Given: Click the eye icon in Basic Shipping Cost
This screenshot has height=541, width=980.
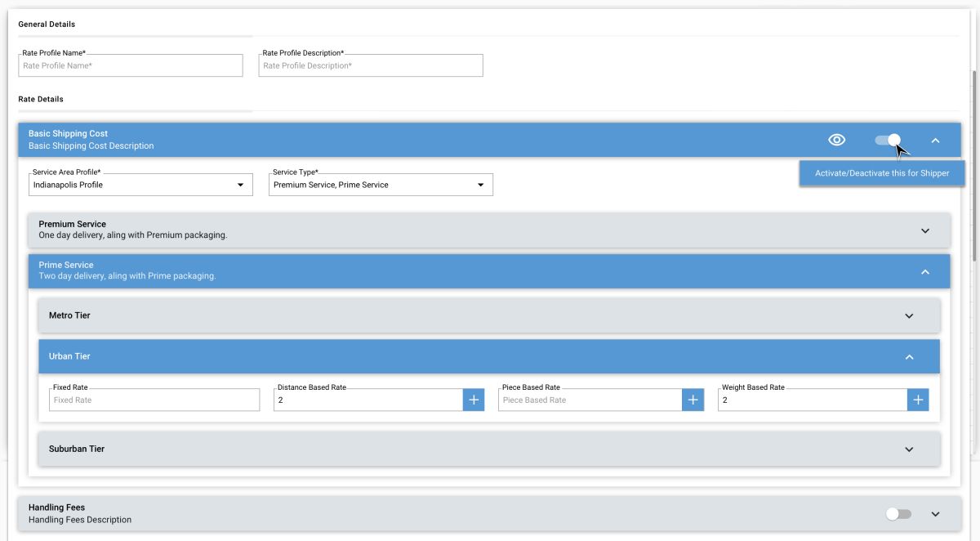Looking at the screenshot, I should coord(836,140).
